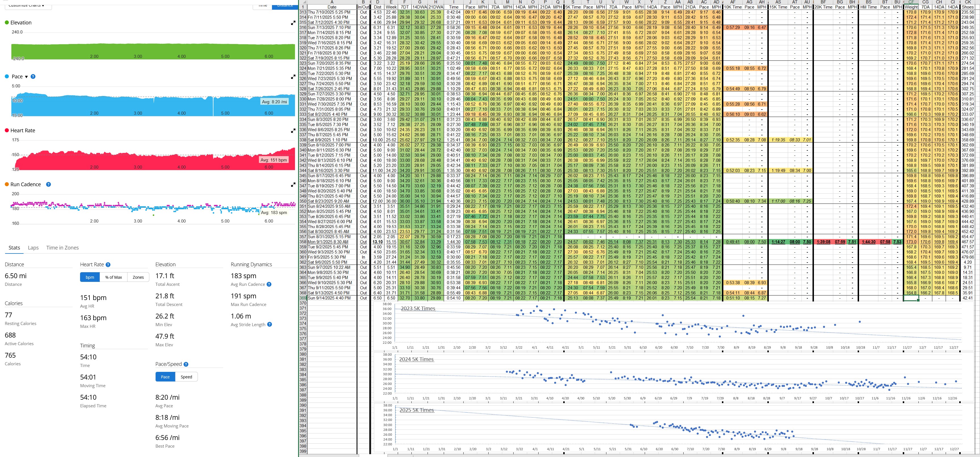Image resolution: width=980 pixels, height=457 pixels.
Task: Open help icon beside Run Cadence chart title
Action: 48,184
